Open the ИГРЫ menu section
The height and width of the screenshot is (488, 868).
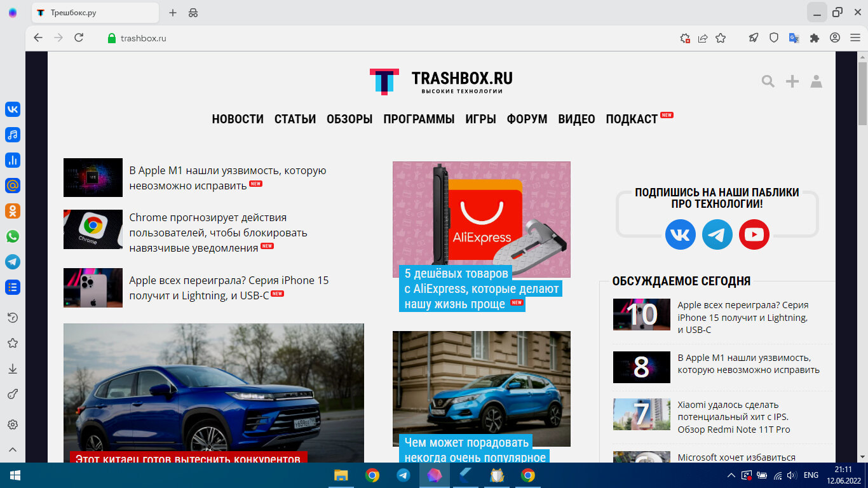tap(480, 119)
